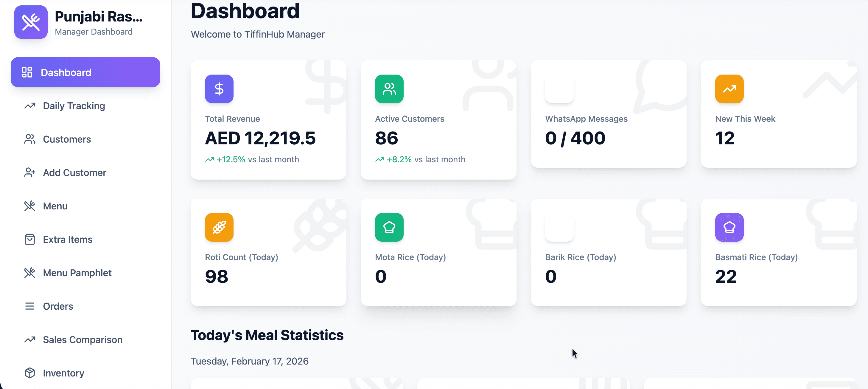This screenshot has width=868, height=389.
Task: Click the TiffinHub logo at top left
Action: (31, 22)
